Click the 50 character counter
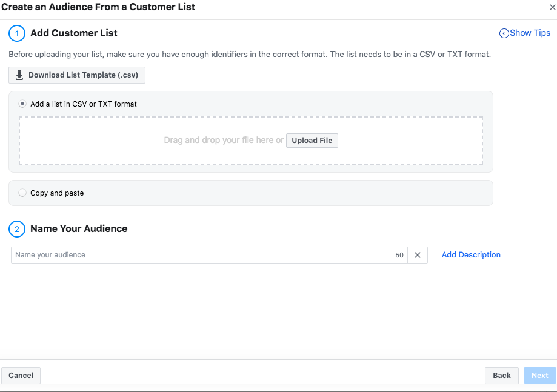The width and height of the screenshot is (557, 392). pos(399,255)
